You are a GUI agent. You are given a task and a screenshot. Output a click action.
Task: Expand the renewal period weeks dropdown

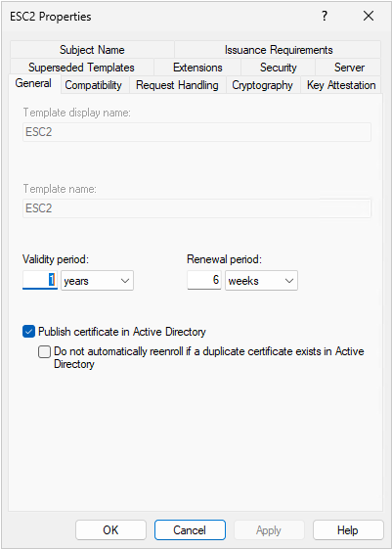pos(261,281)
